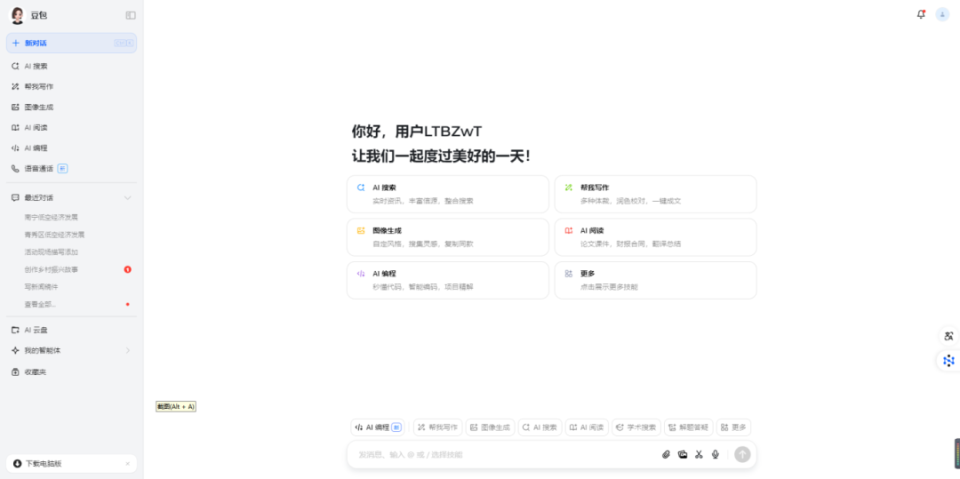Open the translate floating icon on right edge
Viewport: 960px width, 479px height.
click(x=948, y=336)
